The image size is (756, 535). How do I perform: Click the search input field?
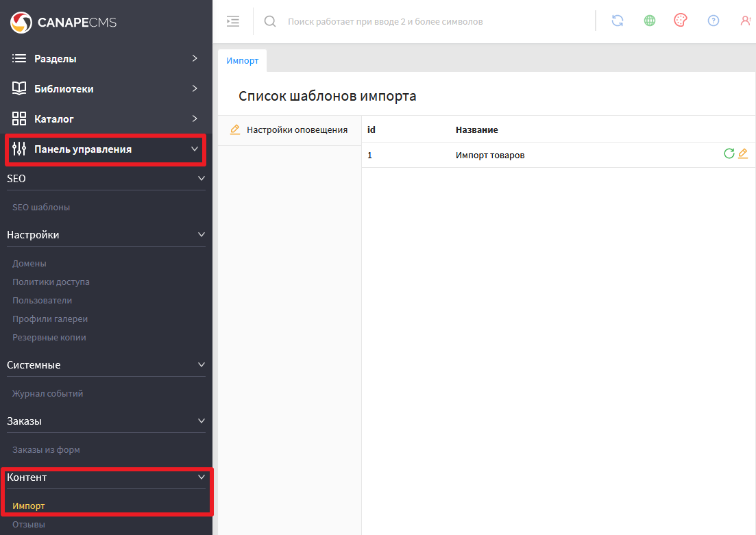pyautogui.click(x=425, y=22)
